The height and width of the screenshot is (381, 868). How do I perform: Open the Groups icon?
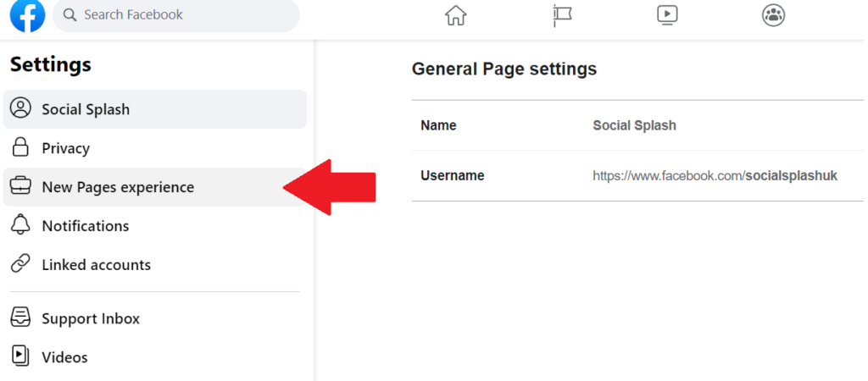point(773,15)
